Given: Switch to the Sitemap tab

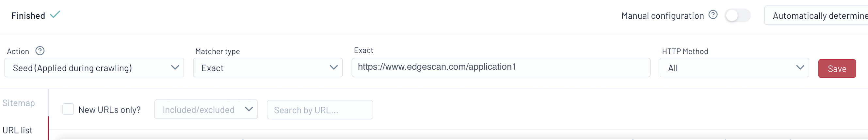Looking at the screenshot, I should 19,103.
